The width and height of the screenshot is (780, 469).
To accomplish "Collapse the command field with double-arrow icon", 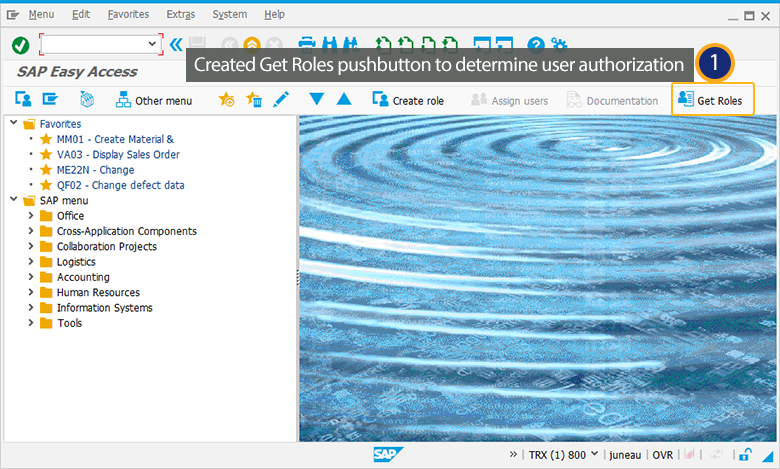I will [x=176, y=45].
